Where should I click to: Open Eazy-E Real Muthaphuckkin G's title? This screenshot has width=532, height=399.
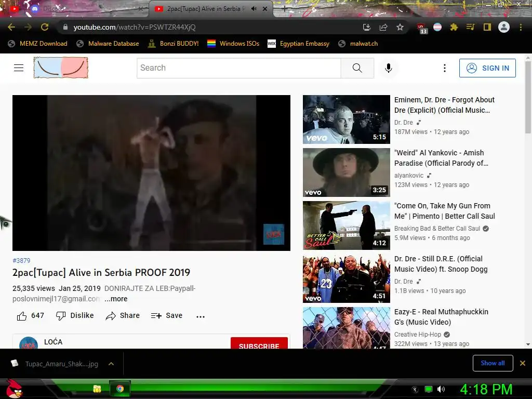coord(442,317)
